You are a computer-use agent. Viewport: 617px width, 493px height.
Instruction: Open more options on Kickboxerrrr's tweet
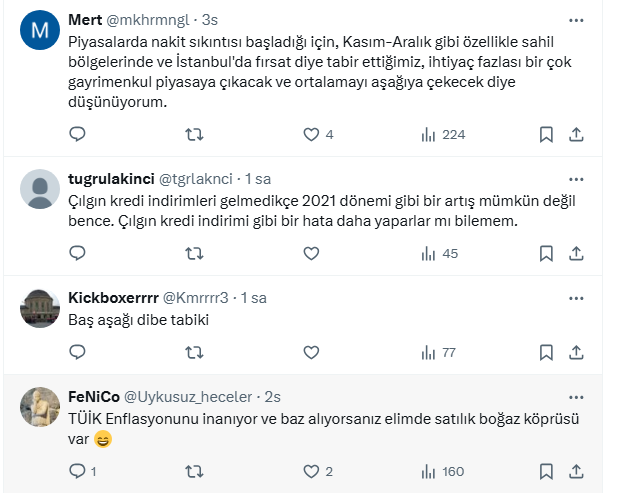tap(576, 297)
